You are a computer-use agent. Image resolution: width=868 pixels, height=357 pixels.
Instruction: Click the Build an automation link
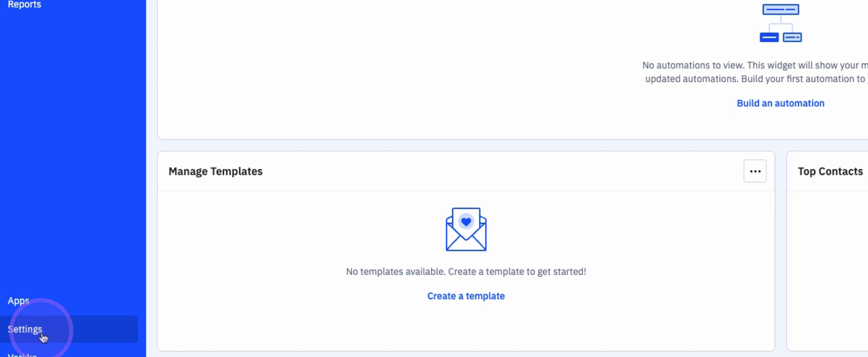[x=780, y=103]
